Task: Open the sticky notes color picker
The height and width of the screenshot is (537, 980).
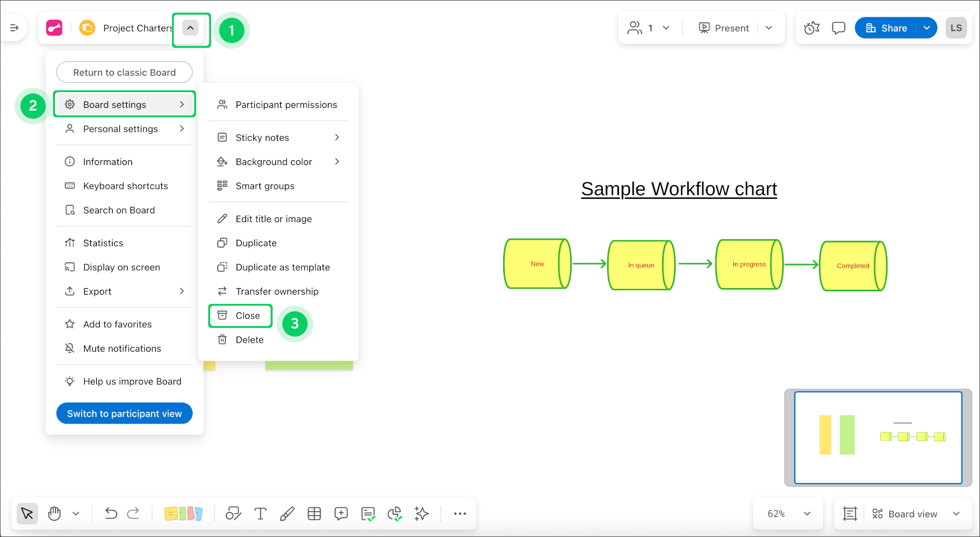Action: point(183,514)
